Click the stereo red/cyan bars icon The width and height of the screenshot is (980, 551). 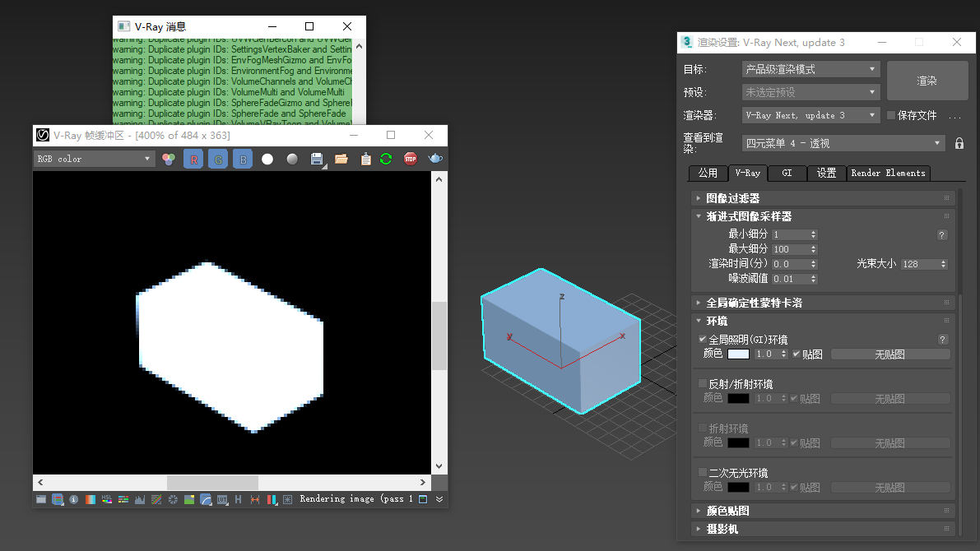point(272,499)
